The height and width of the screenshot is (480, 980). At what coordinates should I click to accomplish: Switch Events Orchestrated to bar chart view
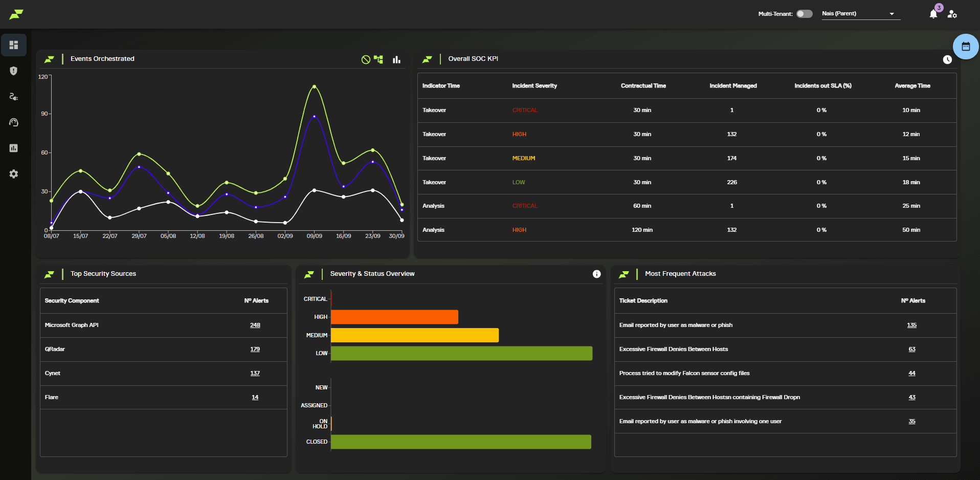tap(396, 59)
